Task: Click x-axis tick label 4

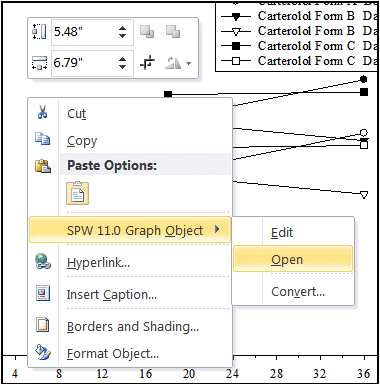Action: click(15, 373)
